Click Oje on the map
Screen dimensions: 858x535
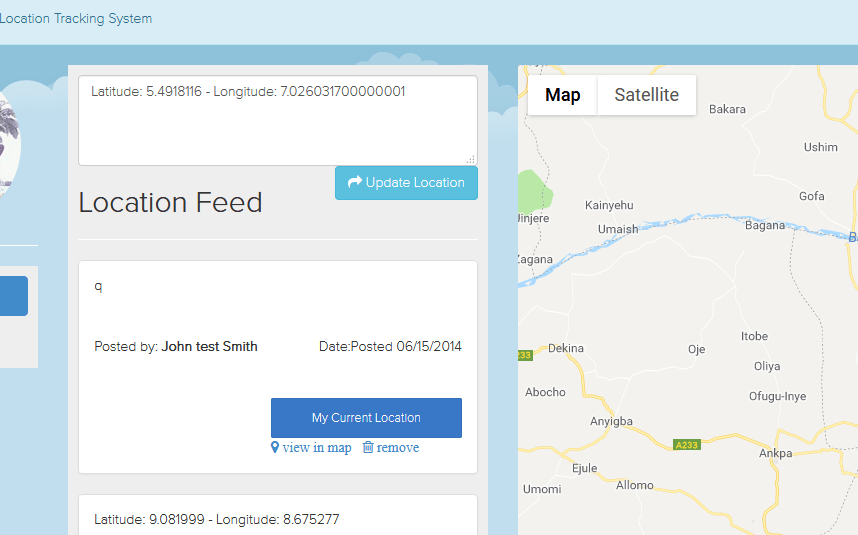pyautogui.click(x=697, y=349)
